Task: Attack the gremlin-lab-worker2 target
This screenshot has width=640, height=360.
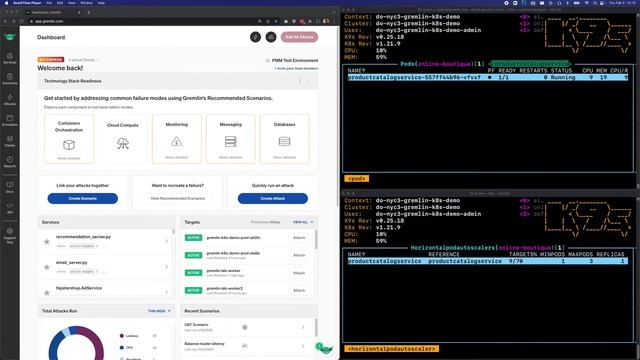Action: pyautogui.click(x=299, y=290)
